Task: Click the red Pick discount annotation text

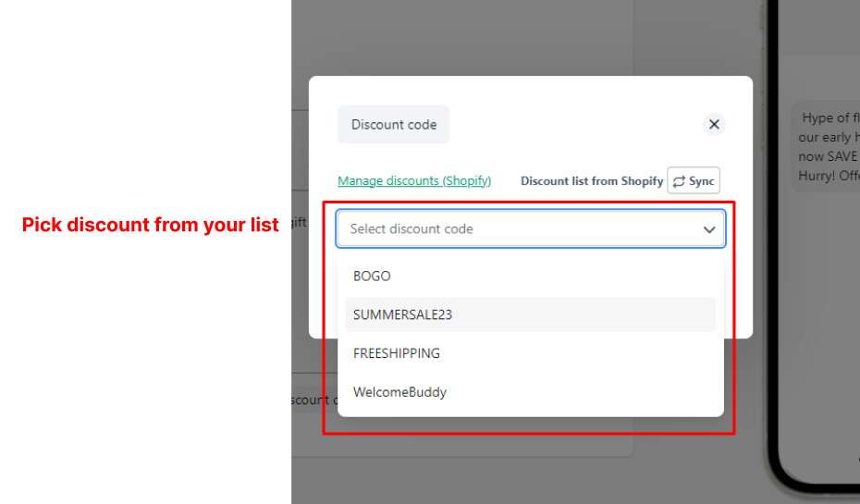Action: [151, 225]
